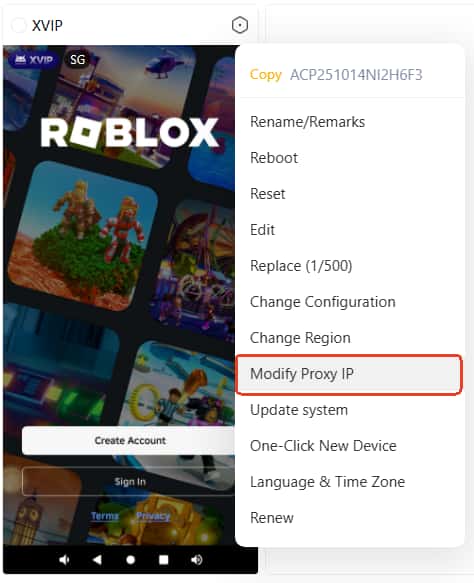Click the hexagon settings icon beside XVIP

(240, 25)
